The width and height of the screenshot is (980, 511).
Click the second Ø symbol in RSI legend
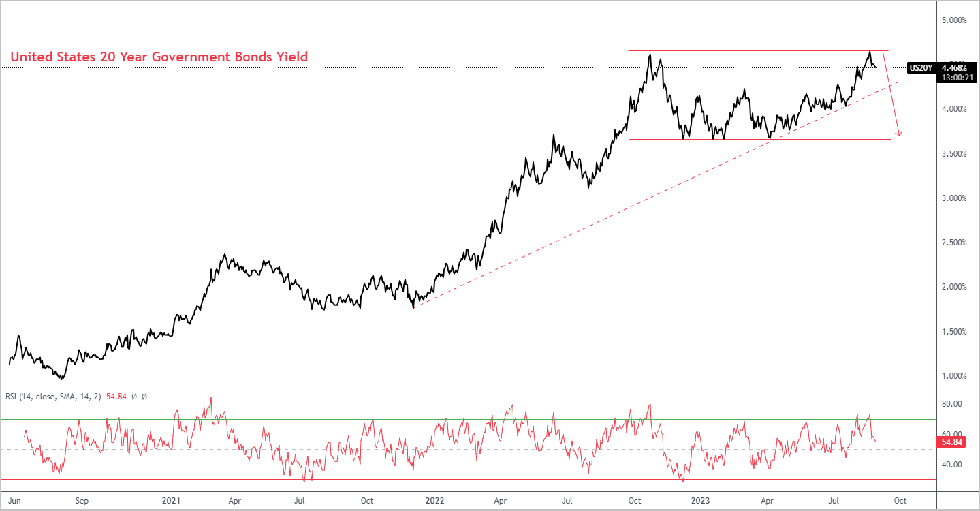coord(144,396)
